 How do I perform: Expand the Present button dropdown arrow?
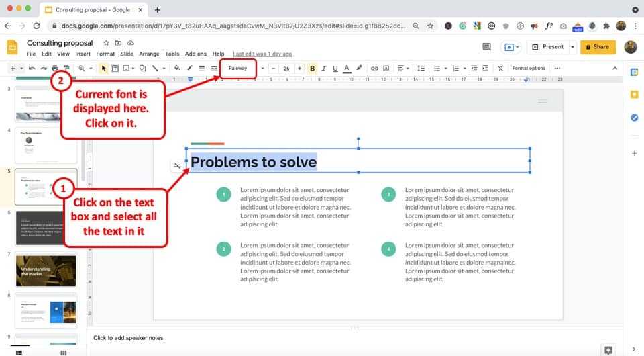coord(572,47)
